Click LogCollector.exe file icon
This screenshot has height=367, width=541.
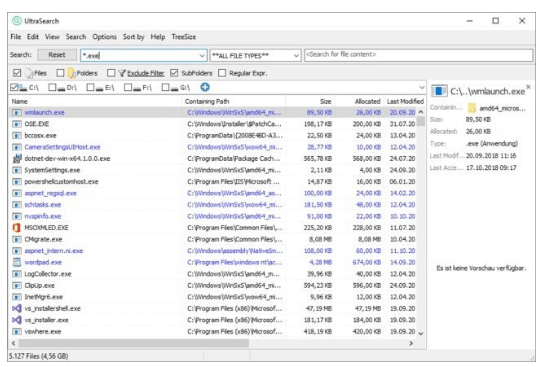click(x=17, y=274)
